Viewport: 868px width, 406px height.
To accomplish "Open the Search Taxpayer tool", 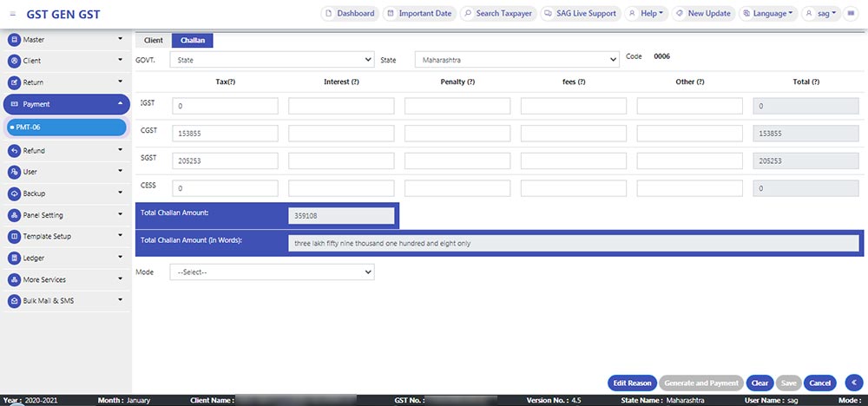I will pos(497,14).
